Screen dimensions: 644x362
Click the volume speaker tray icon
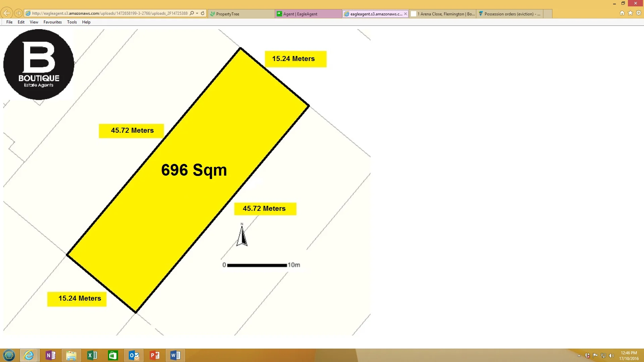[x=611, y=356]
